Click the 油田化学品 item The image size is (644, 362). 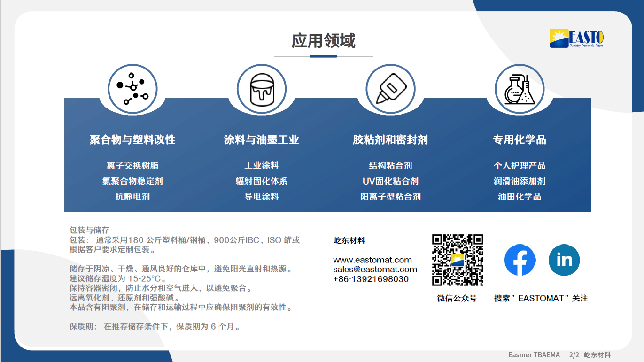point(520,197)
